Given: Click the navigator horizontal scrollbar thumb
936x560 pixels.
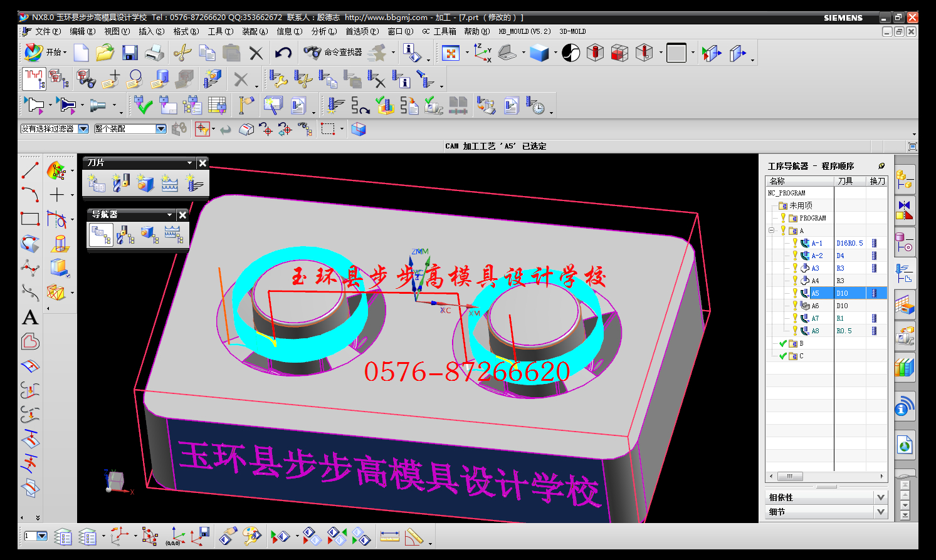Looking at the screenshot, I should tap(789, 476).
